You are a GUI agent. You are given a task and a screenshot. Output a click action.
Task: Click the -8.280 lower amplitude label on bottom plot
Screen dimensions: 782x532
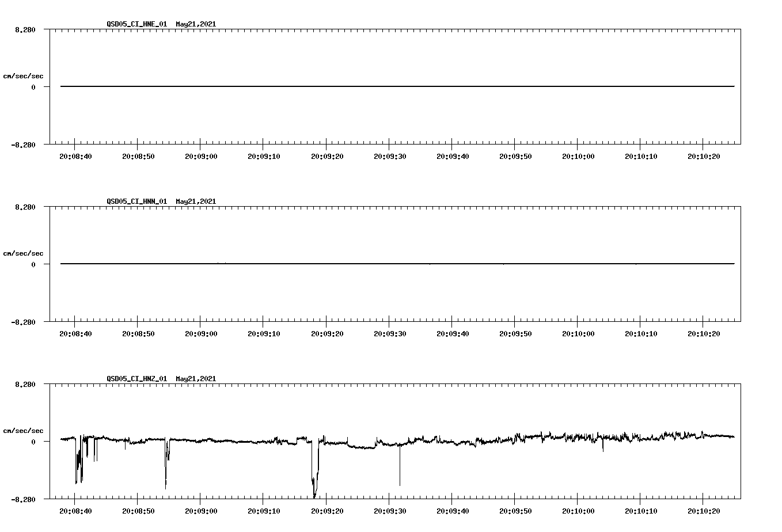(x=23, y=500)
